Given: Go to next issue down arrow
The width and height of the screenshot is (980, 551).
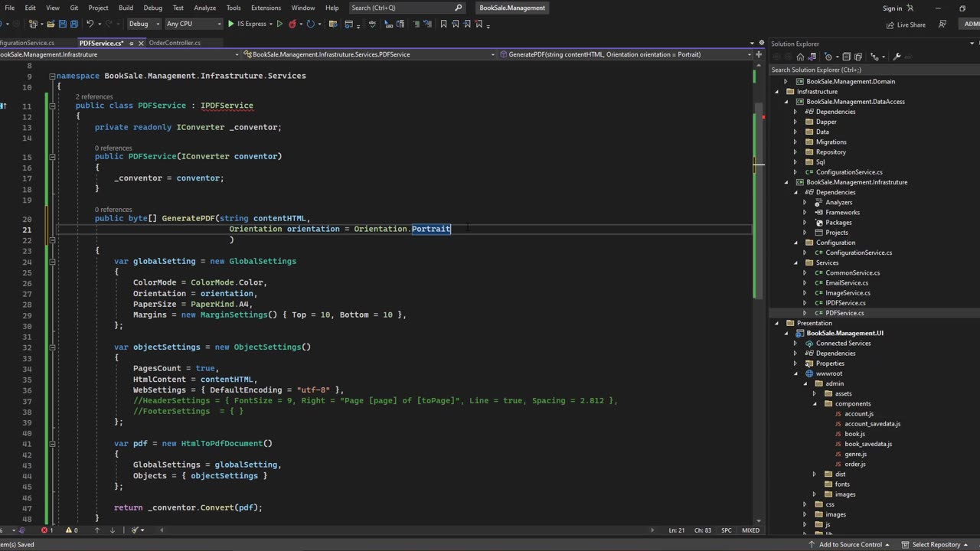Looking at the screenshot, I should (x=112, y=530).
